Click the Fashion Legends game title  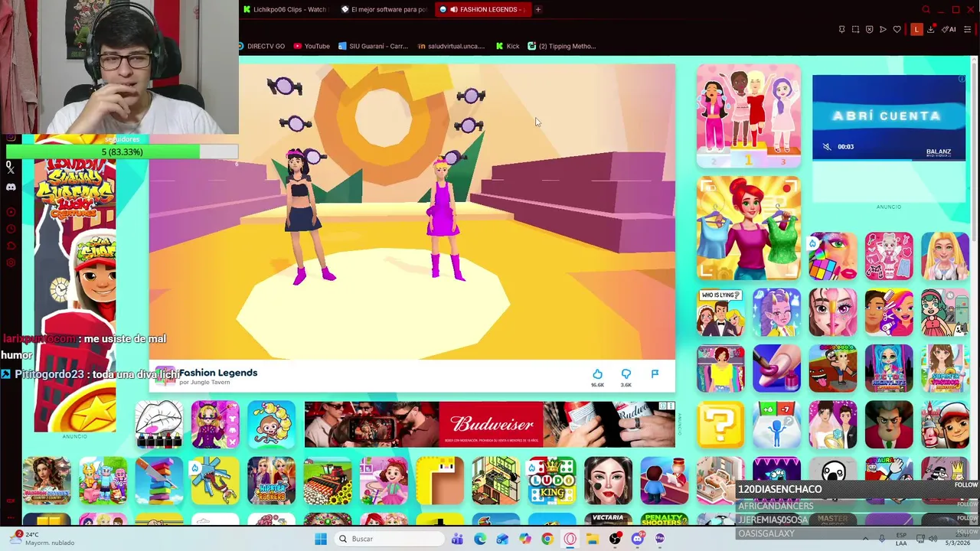(218, 373)
